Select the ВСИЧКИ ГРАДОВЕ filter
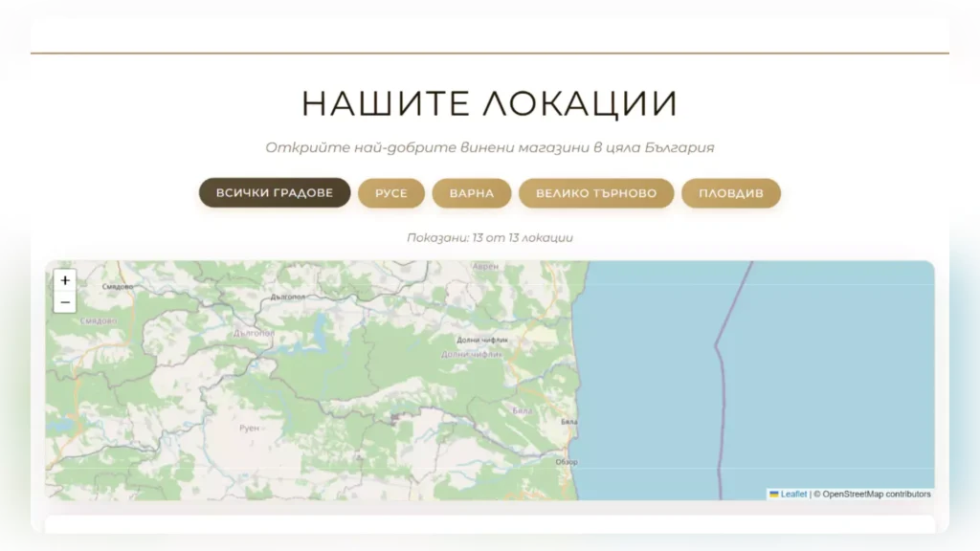The image size is (980, 551). 275,192
